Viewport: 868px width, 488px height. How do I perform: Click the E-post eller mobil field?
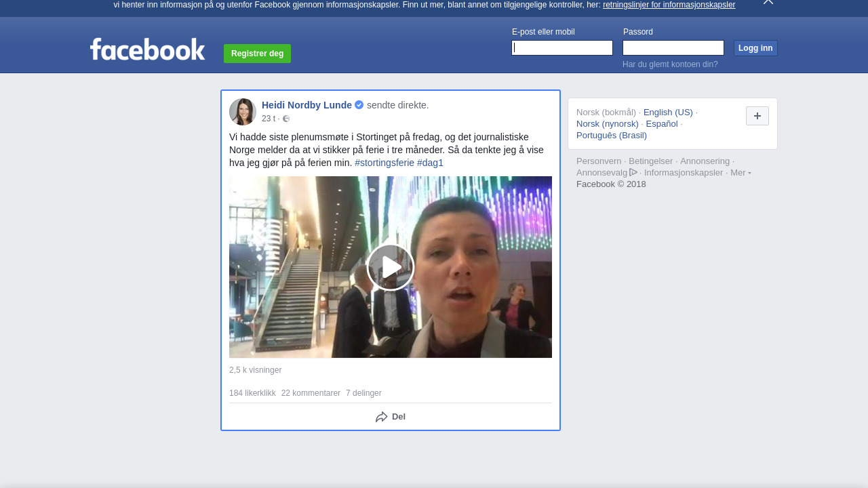562,48
